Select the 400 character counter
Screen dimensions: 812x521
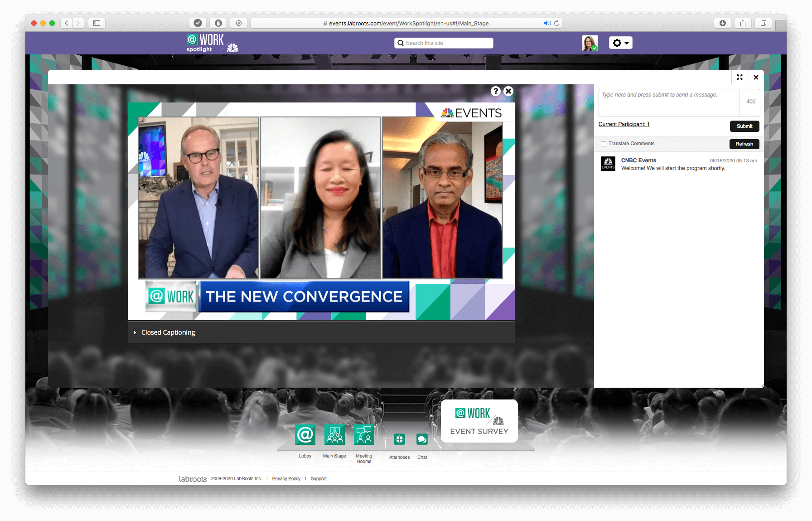[751, 102]
